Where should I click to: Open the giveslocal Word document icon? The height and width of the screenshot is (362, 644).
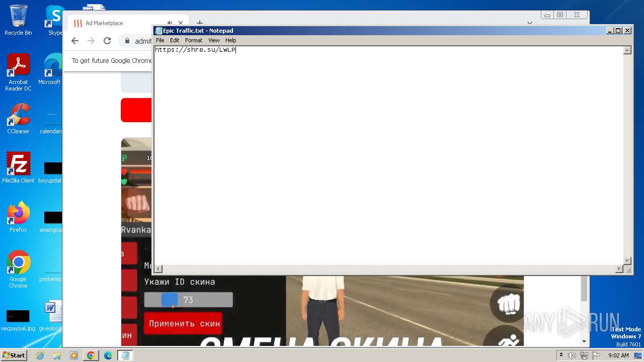tap(51, 316)
